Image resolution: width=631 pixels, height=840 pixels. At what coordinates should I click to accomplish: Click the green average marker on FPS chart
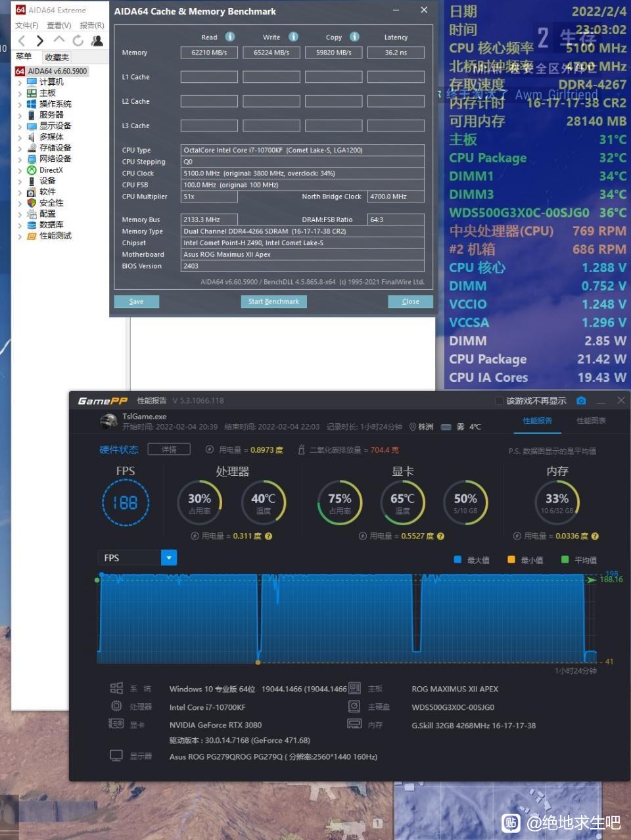tap(99, 580)
